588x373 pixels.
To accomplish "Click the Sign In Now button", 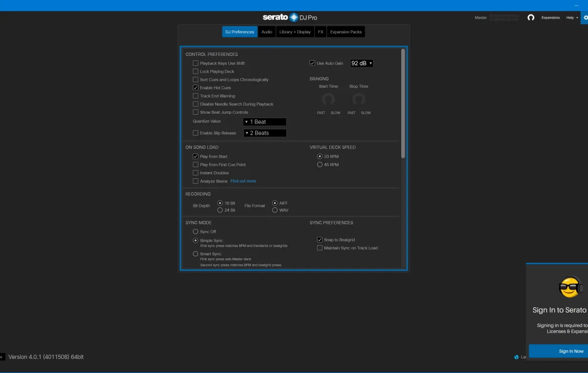I will point(571,351).
